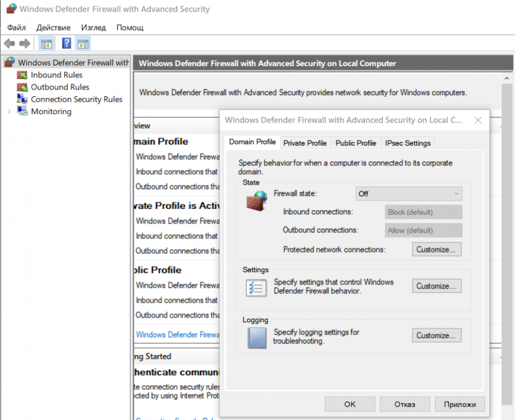Screen dimensions: 515x420
Task: Click Customize in the Settings group
Action: (x=437, y=286)
